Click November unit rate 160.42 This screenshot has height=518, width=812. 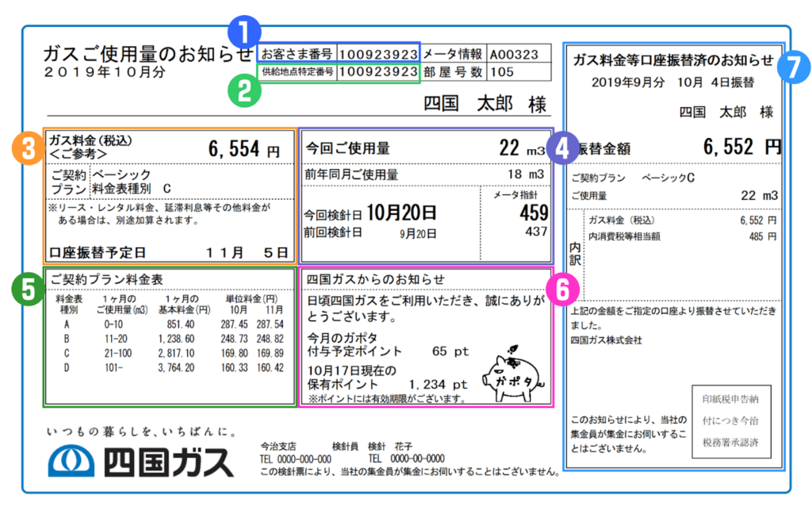click(270, 368)
